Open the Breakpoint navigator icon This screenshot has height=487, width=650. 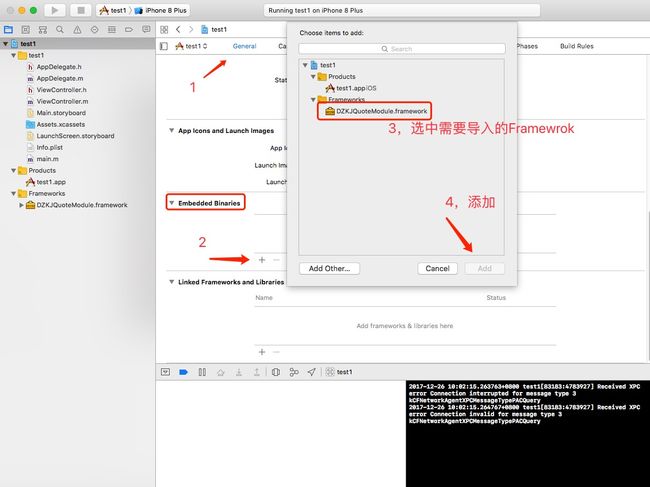[129, 29]
